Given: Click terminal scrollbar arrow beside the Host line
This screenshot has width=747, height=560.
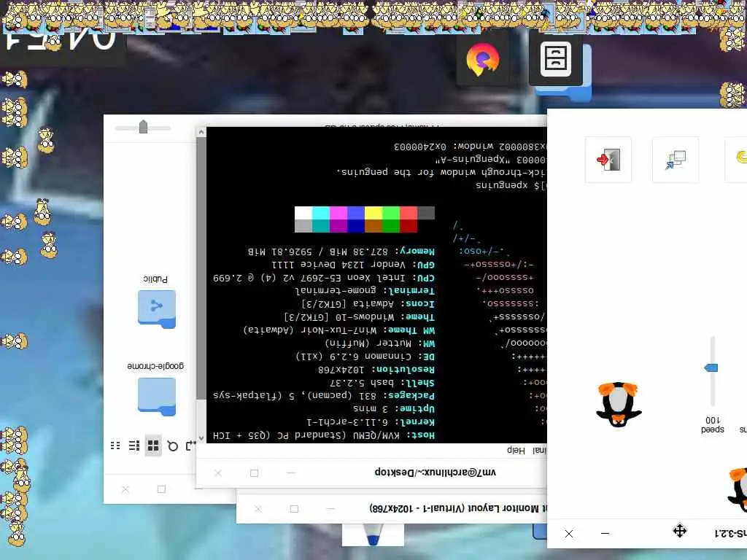Looking at the screenshot, I should (201, 437).
